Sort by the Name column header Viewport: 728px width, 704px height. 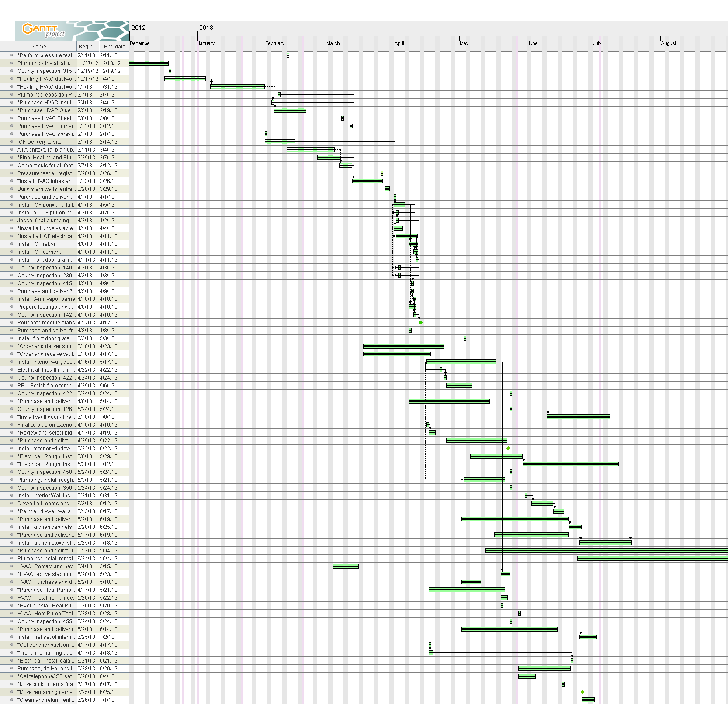[38, 47]
